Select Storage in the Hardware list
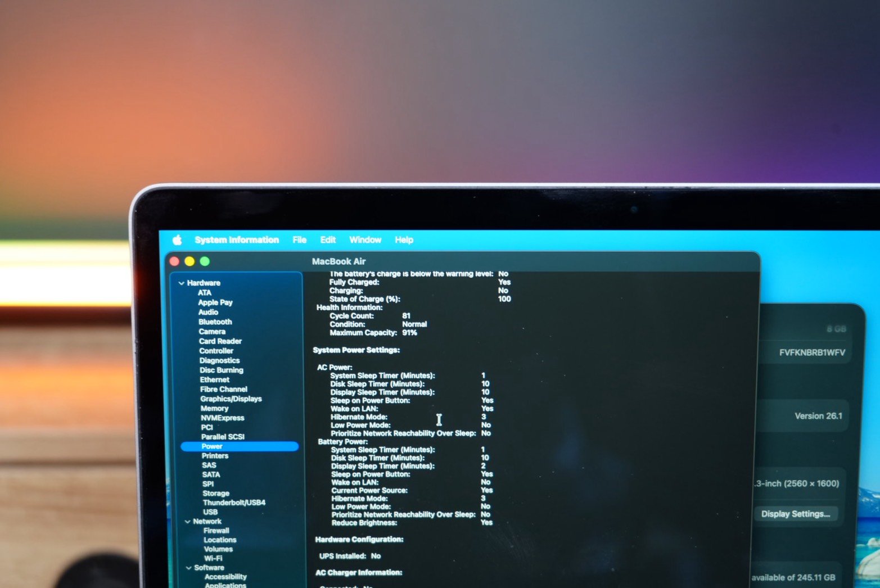This screenshot has height=588, width=880. [x=216, y=494]
